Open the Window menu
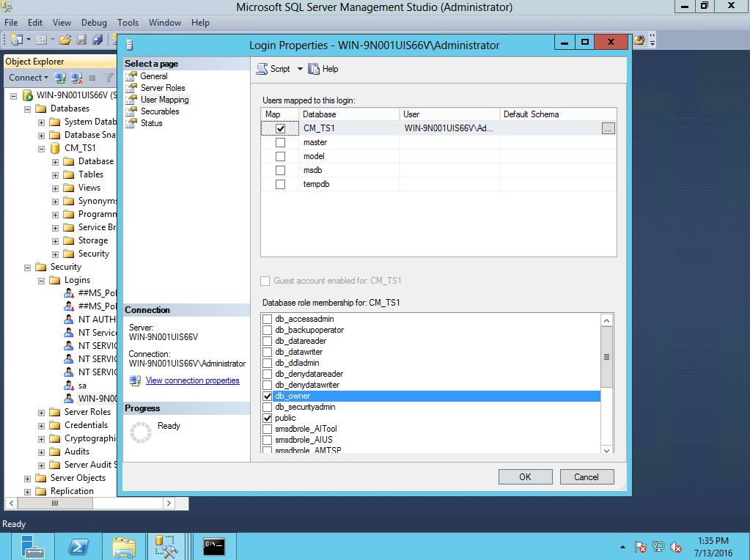 (x=164, y=23)
